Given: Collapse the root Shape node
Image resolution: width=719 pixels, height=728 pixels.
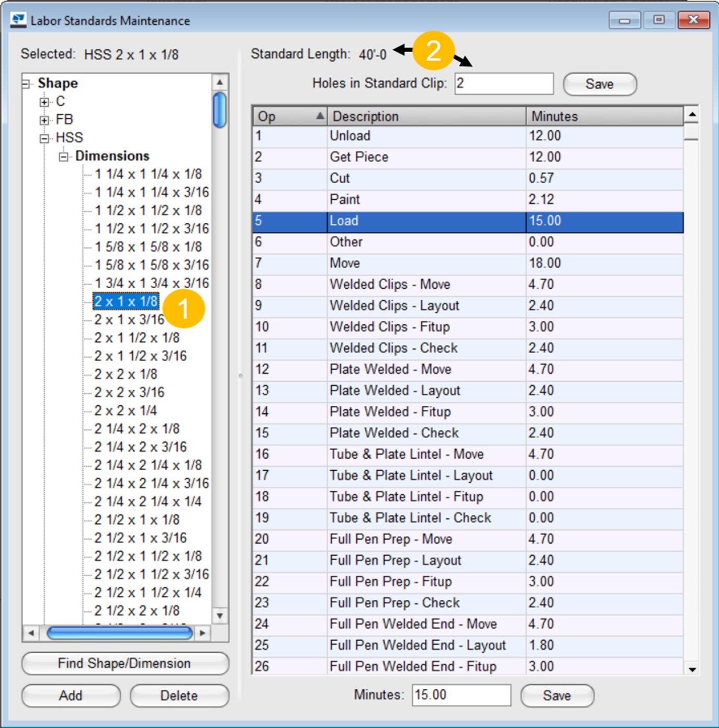Looking at the screenshot, I should 26,84.
